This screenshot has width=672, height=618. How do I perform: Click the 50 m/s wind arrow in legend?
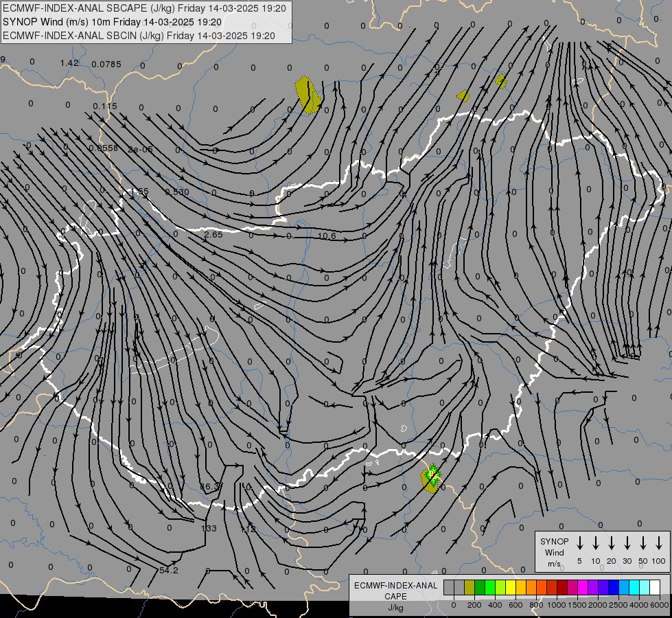643,543
